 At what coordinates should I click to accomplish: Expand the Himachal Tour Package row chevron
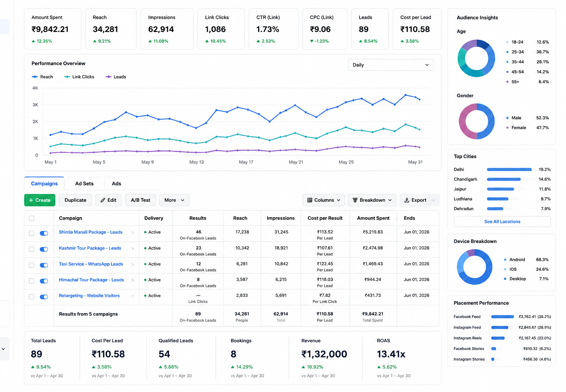click(x=133, y=280)
